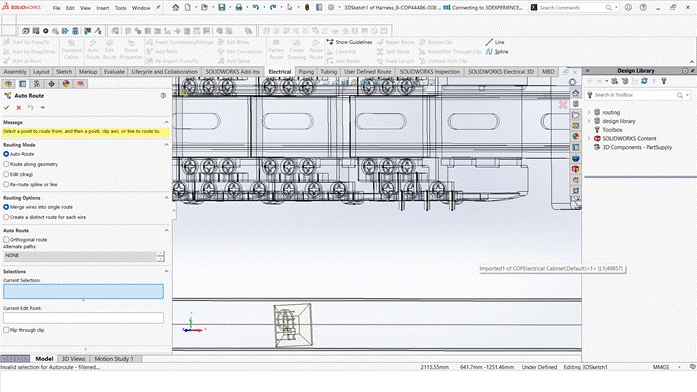This screenshot has height=392, width=697.
Task: Select the Auto-Route radio button
Action: coord(6,154)
